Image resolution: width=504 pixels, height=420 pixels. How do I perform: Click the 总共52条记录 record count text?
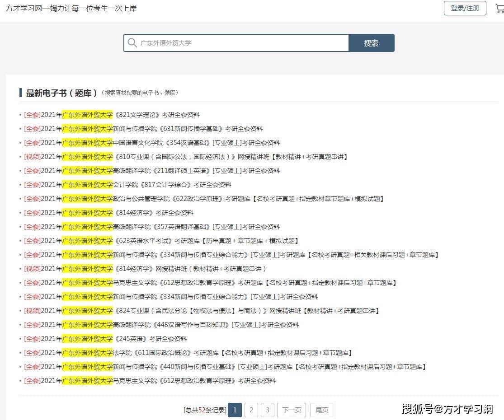(x=205, y=410)
